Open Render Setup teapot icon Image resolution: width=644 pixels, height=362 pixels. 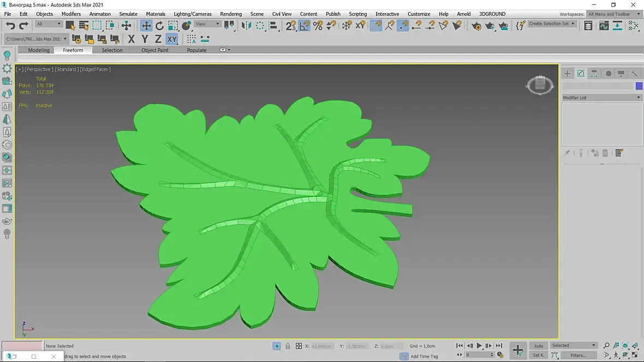click(476, 26)
